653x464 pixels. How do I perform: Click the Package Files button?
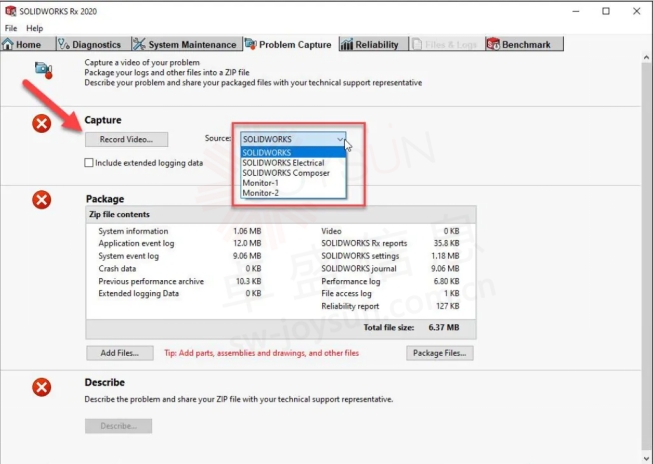click(x=440, y=353)
